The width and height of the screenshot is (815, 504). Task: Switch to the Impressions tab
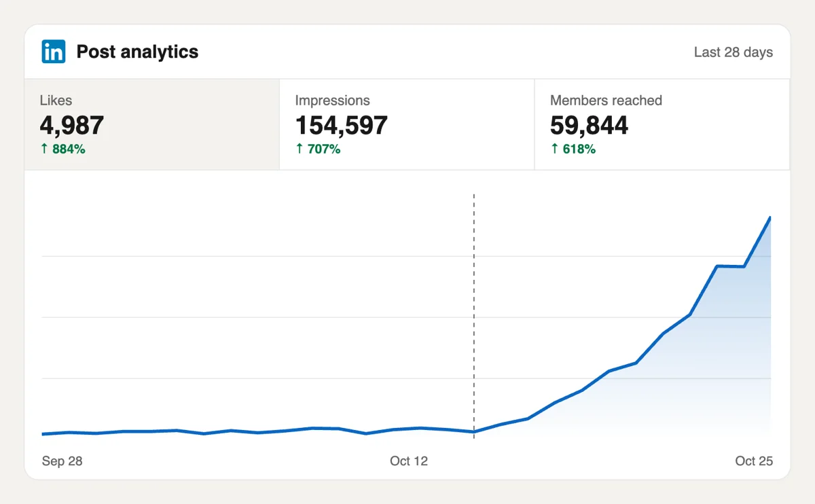click(x=407, y=124)
